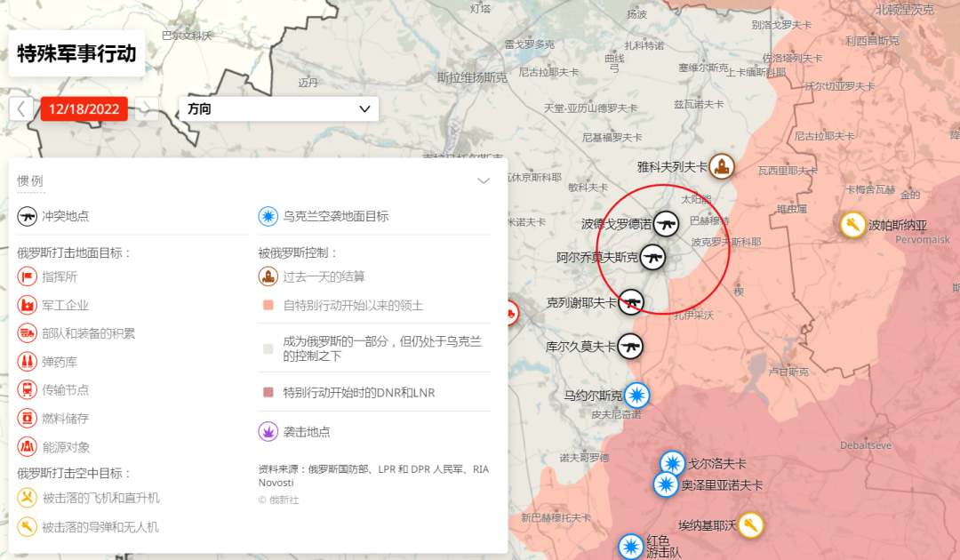Click the 被击落的导弹和无人机 legend icon
960x560 pixels.
27,526
